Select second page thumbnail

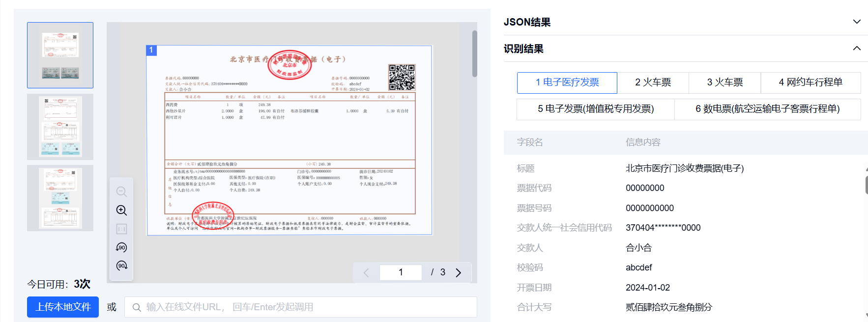click(60, 127)
